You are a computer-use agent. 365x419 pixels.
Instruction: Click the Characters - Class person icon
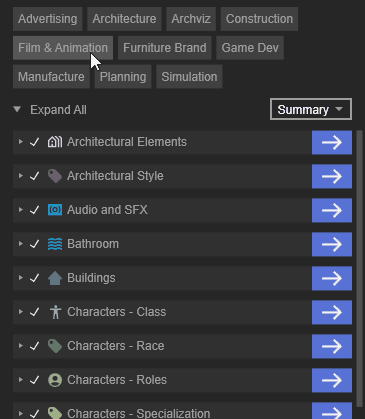55,312
